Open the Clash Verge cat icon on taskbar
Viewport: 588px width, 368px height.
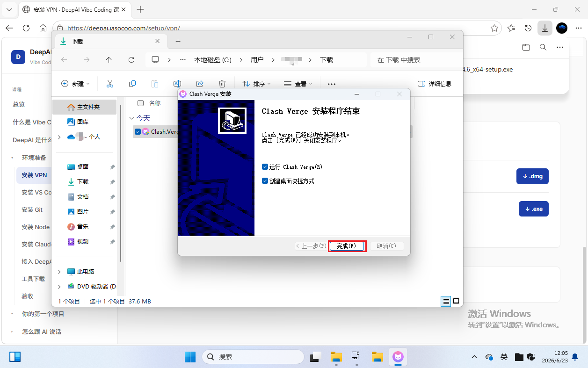(398, 357)
